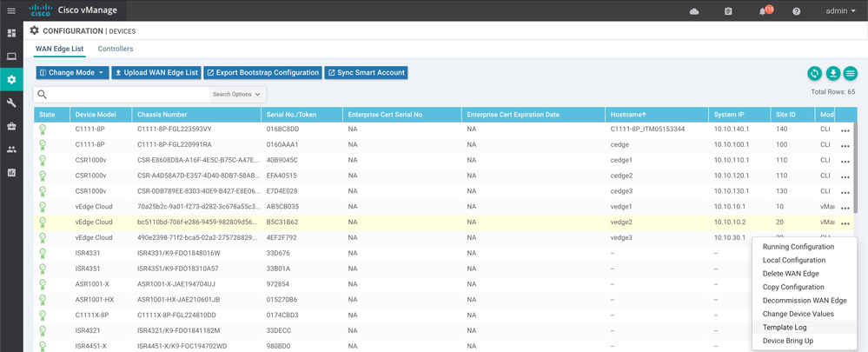Choose Copy Configuration from menu
This screenshot has height=352, width=868.
point(793,287)
